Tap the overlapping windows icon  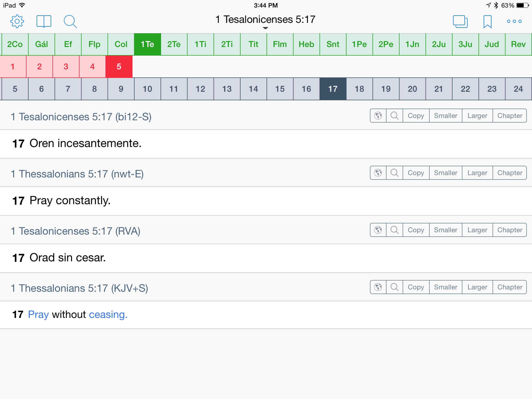pyautogui.click(x=460, y=21)
